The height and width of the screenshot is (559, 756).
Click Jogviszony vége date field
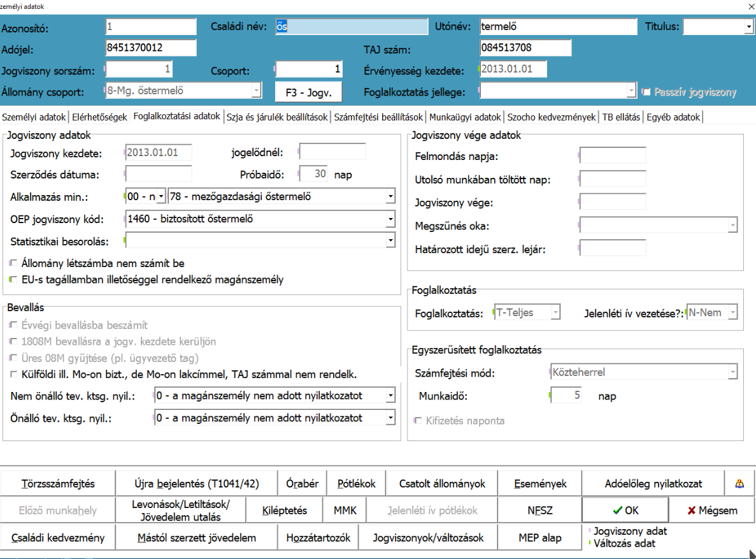tap(613, 202)
